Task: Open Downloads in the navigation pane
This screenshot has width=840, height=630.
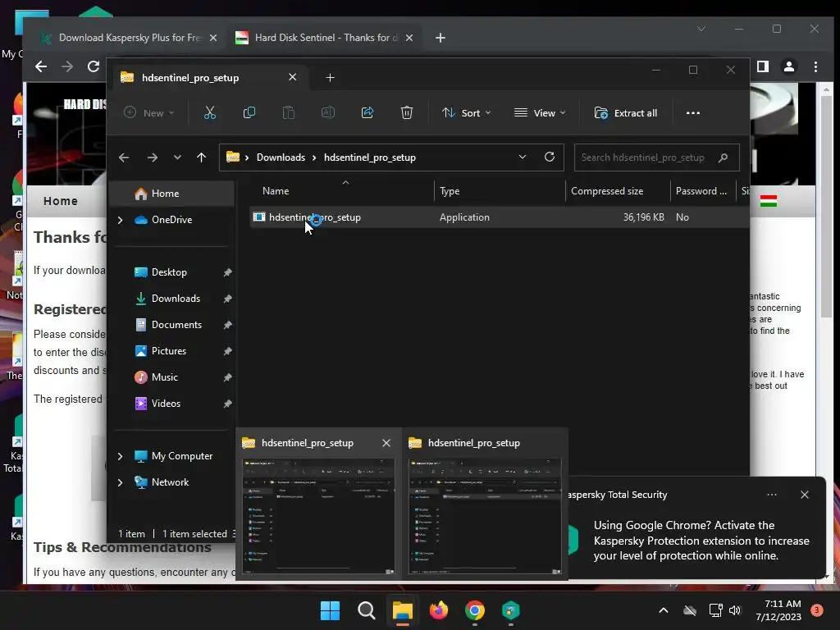Action: point(176,299)
